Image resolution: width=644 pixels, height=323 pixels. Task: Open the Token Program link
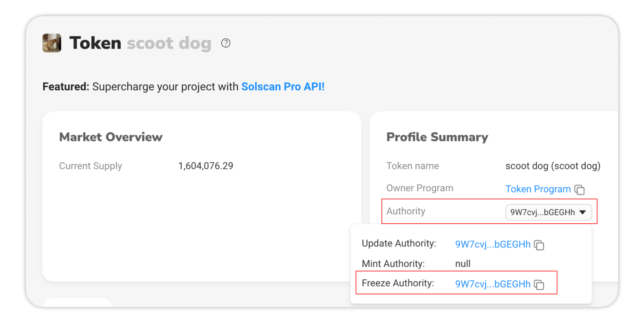click(538, 189)
